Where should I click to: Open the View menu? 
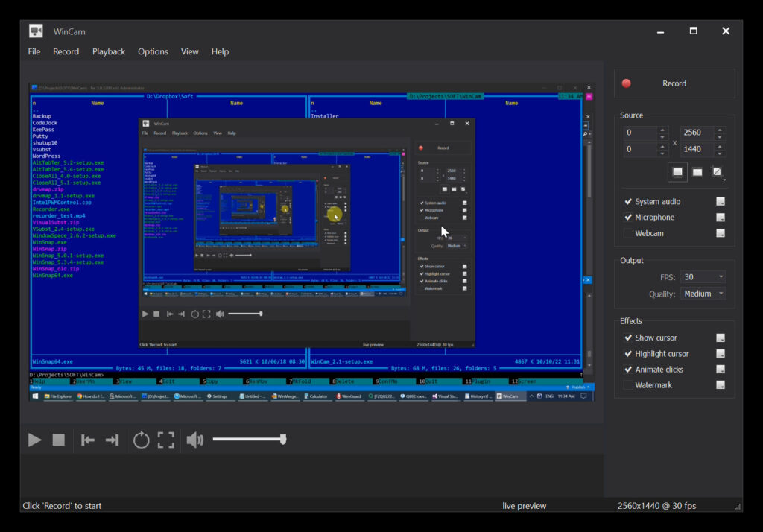tap(190, 51)
